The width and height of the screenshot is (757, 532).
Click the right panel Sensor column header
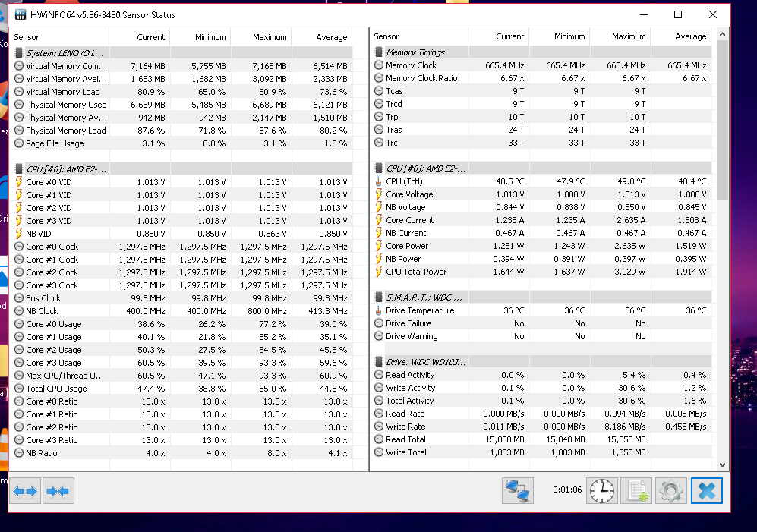coord(419,36)
